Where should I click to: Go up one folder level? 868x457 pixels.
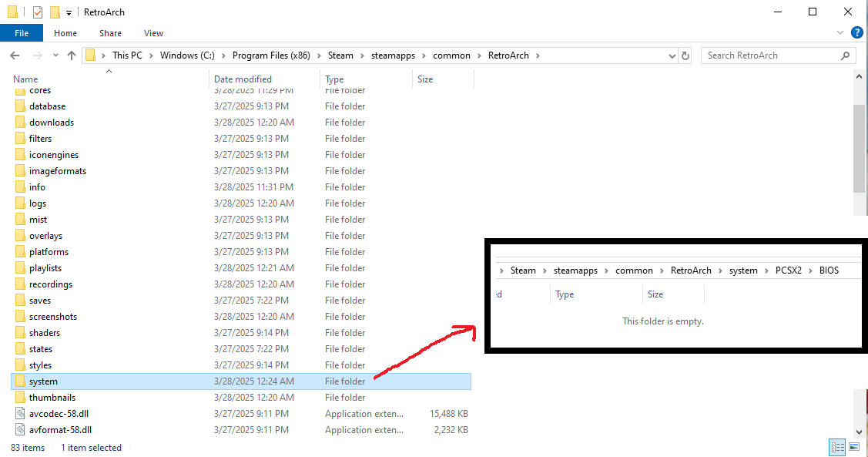[x=72, y=55]
